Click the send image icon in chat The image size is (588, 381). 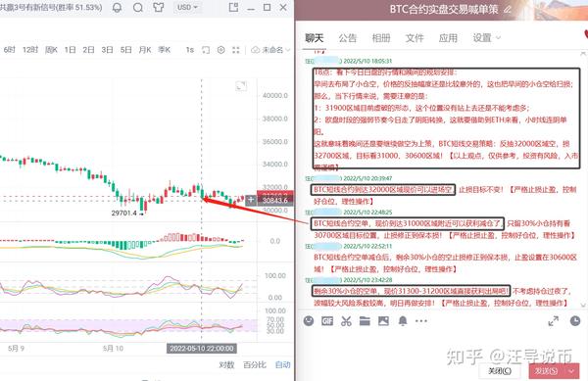click(x=383, y=321)
